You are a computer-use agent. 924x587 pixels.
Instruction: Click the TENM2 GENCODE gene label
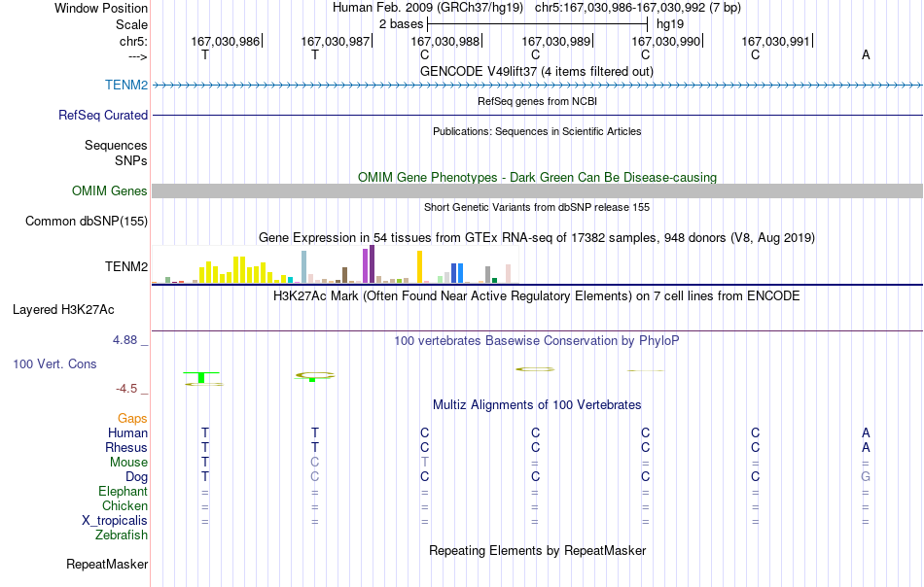pyautogui.click(x=126, y=85)
